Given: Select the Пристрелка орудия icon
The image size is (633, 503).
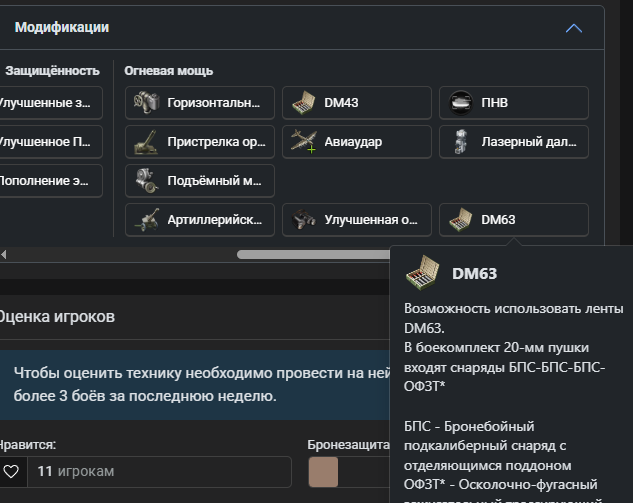Looking at the screenshot, I should coord(147,142).
